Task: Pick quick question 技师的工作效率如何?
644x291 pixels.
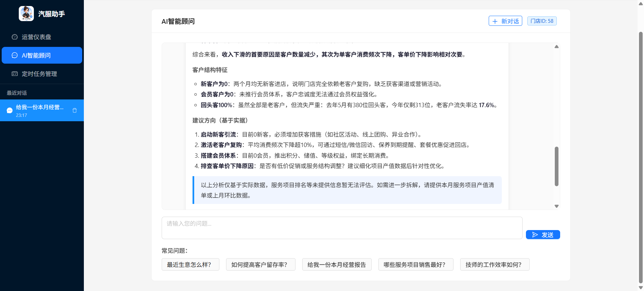Action: click(x=495, y=265)
